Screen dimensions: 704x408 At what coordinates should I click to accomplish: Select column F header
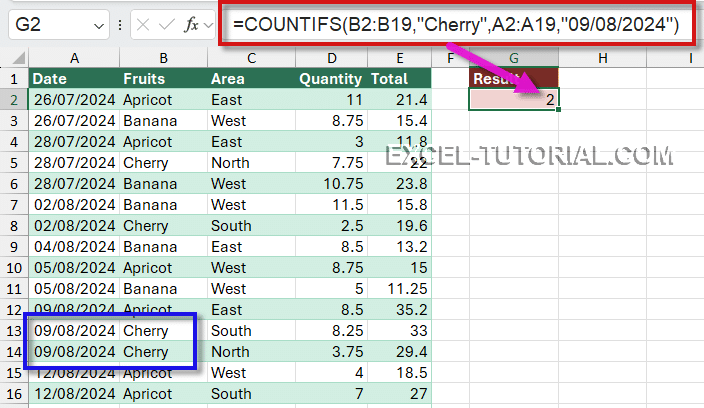point(450,58)
